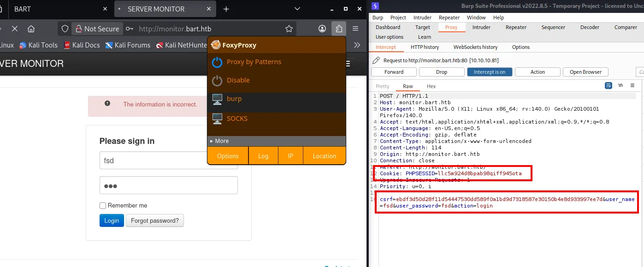644x267 pixels.
Task: Switch to Burp User options tab
Action: pos(390,37)
